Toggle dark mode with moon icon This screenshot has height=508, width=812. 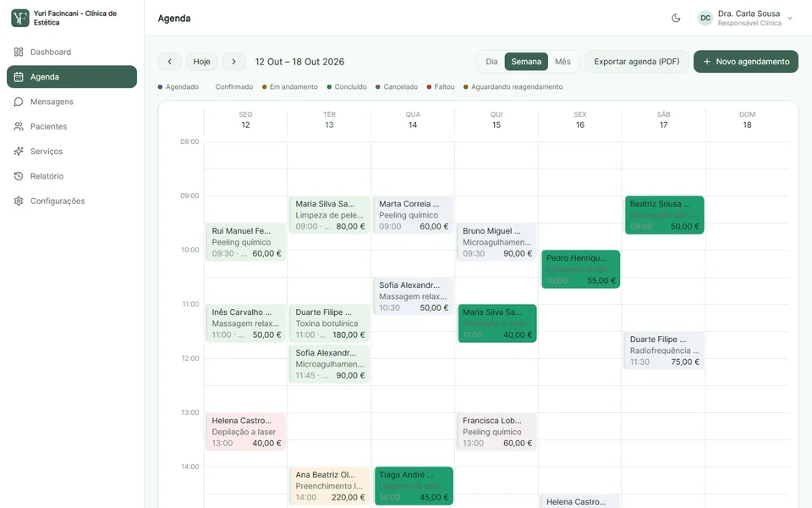click(676, 18)
